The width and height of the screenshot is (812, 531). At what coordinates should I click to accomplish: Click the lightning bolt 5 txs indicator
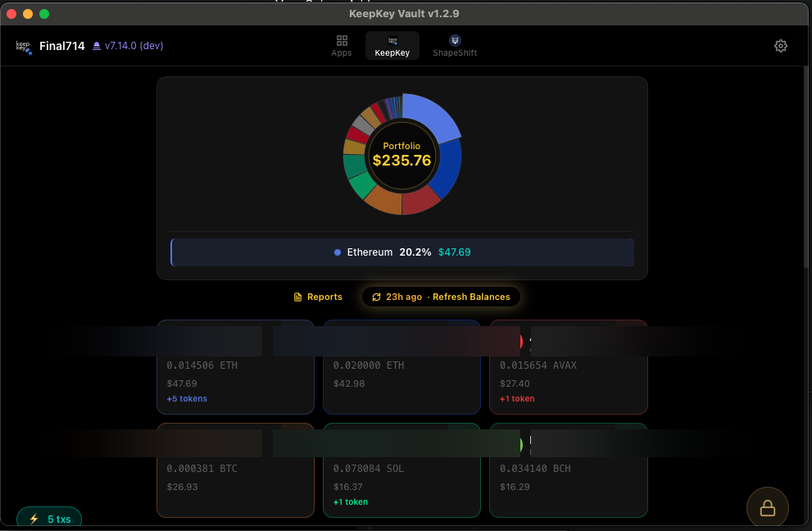click(49, 519)
